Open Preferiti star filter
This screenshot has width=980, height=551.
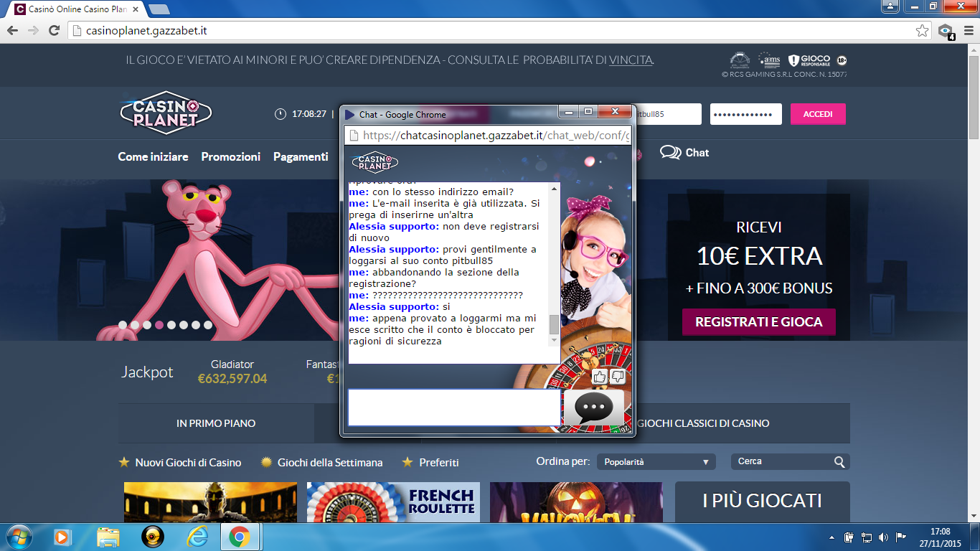click(x=430, y=463)
